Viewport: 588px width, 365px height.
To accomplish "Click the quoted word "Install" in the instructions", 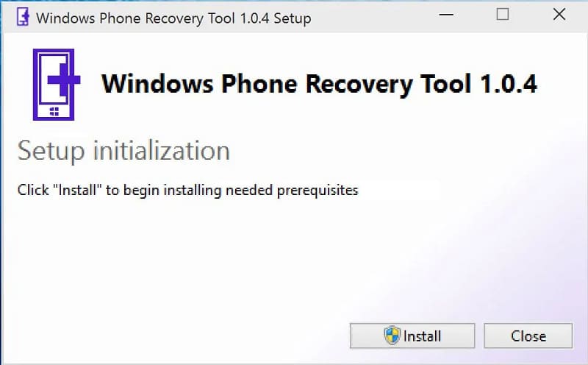I will (x=78, y=190).
